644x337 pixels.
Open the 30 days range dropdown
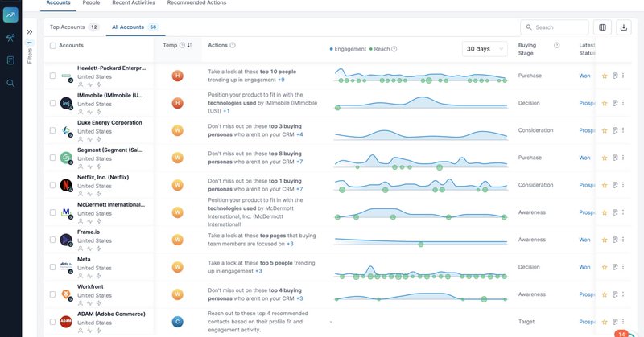[485, 49]
